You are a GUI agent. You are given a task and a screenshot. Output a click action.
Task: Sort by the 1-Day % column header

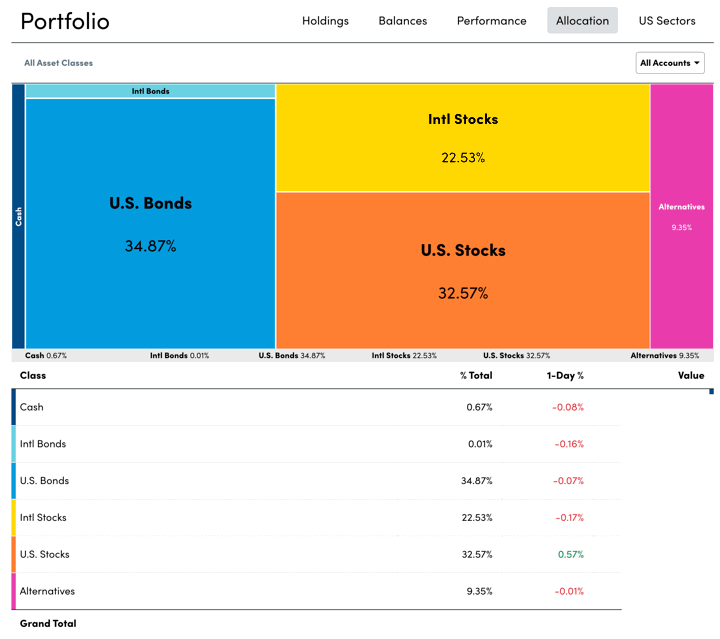(565, 375)
